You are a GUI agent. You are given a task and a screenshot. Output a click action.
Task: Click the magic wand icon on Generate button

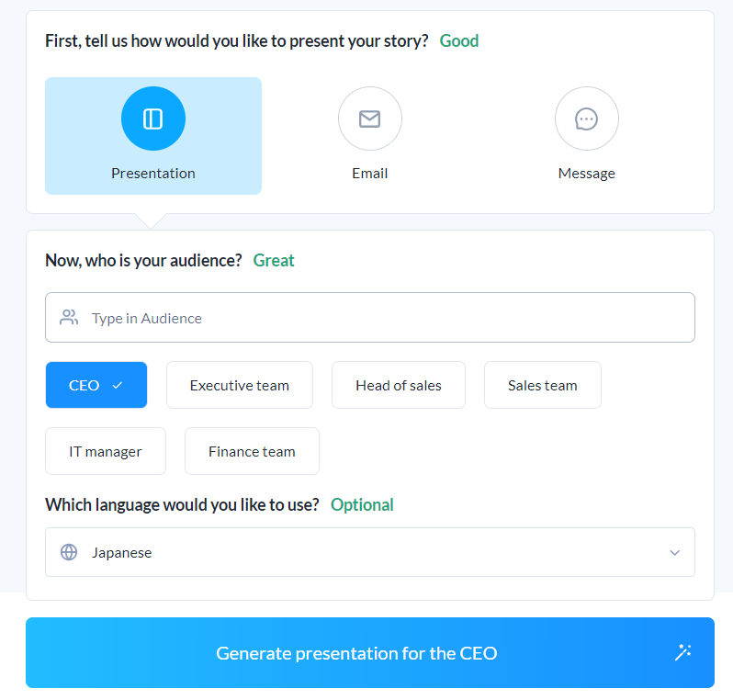[x=683, y=652]
